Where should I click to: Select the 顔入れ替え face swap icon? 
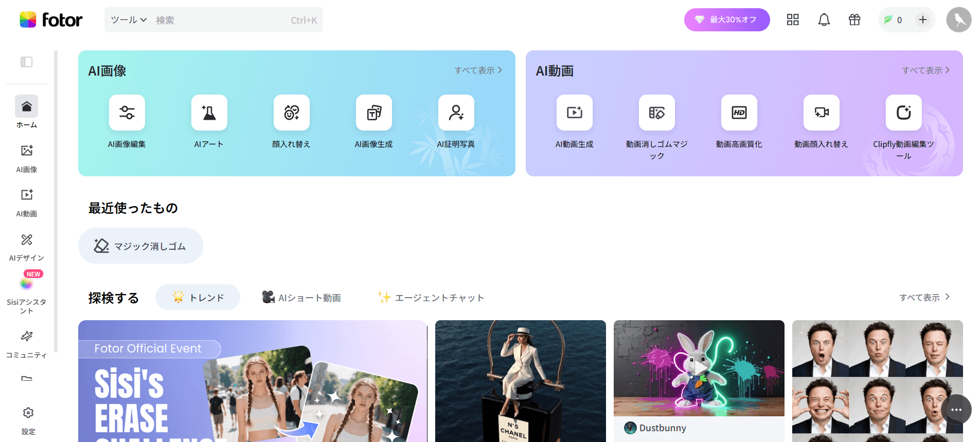[x=291, y=113]
